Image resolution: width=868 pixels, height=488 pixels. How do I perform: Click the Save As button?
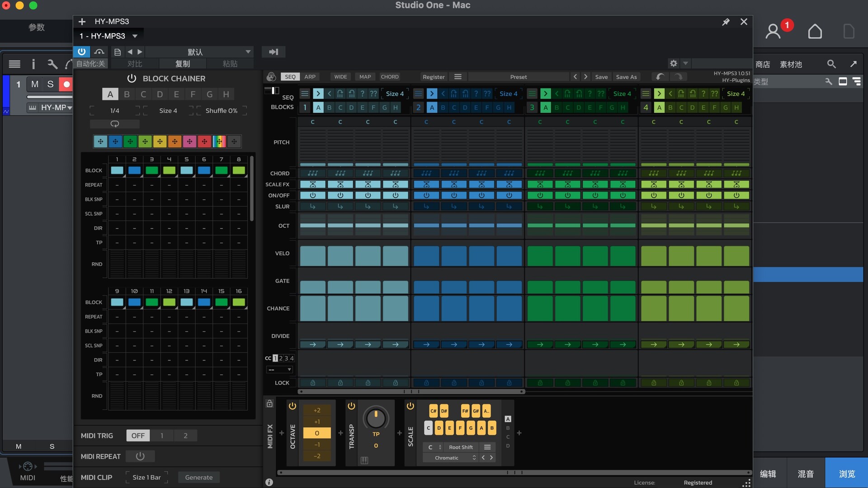coord(626,77)
